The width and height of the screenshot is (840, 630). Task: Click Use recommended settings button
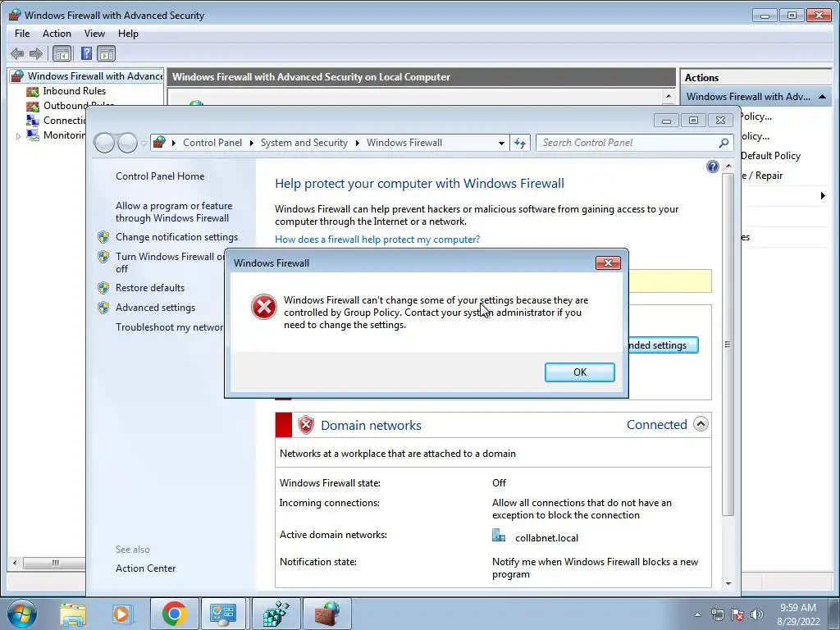point(662,345)
